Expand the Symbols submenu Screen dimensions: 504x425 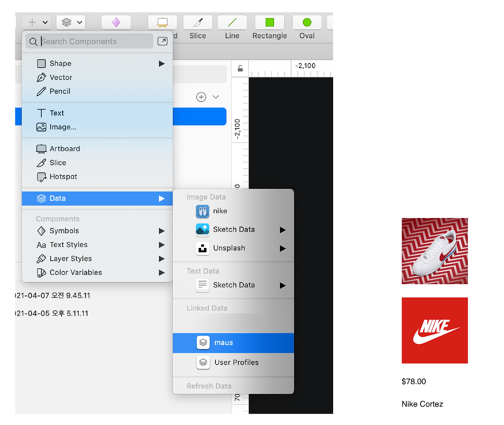(97, 231)
